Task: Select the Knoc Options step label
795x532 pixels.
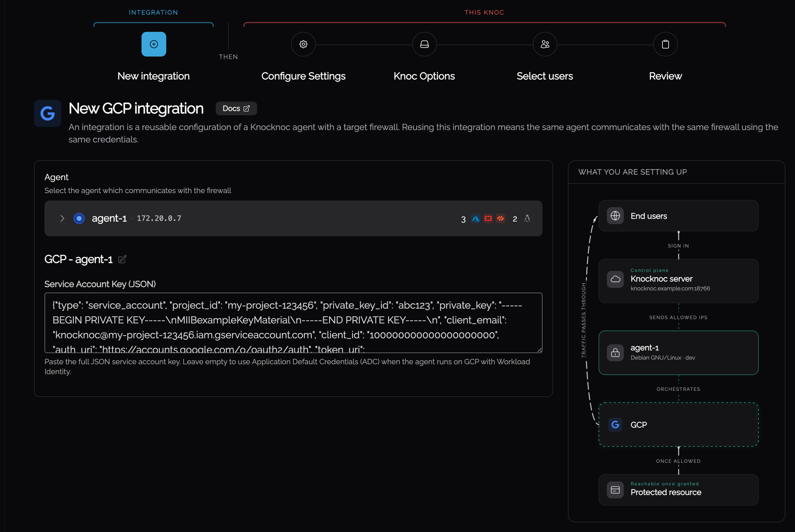Action: point(424,76)
